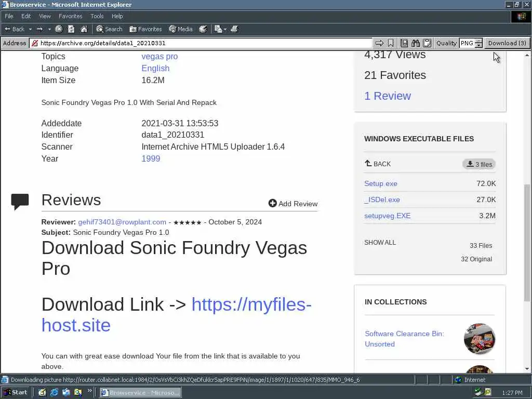Click the SHOW ALL files link
The width and height of the screenshot is (532, 399).
[380, 243]
